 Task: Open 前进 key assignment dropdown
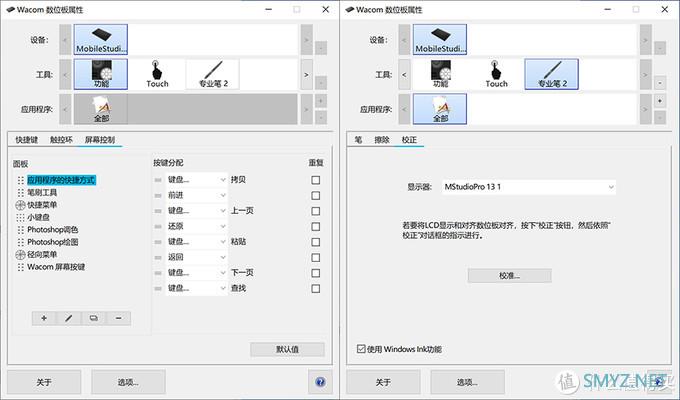[x=197, y=195]
